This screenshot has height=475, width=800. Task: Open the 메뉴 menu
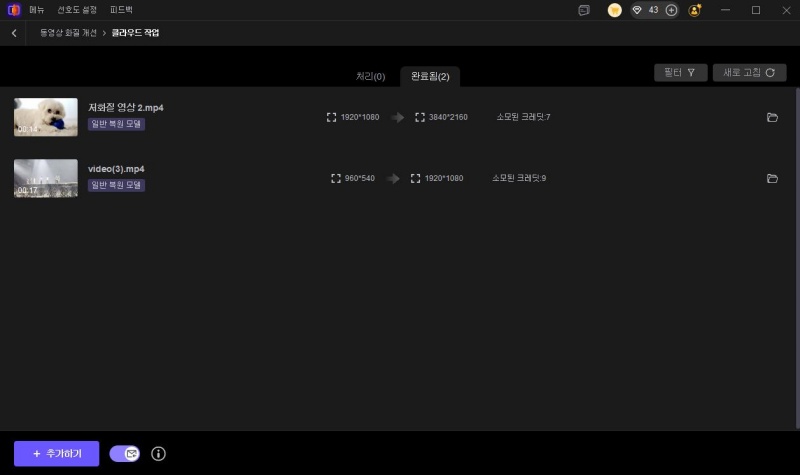coord(37,10)
